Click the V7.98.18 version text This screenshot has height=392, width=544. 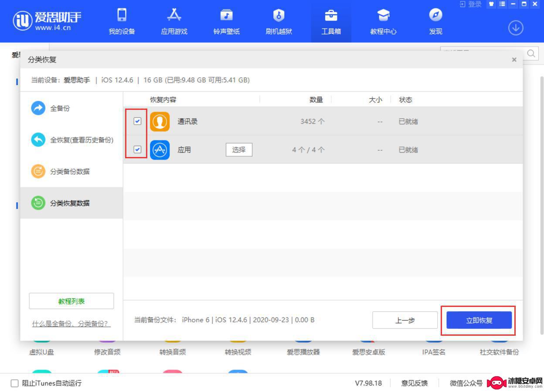[x=368, y=383]
